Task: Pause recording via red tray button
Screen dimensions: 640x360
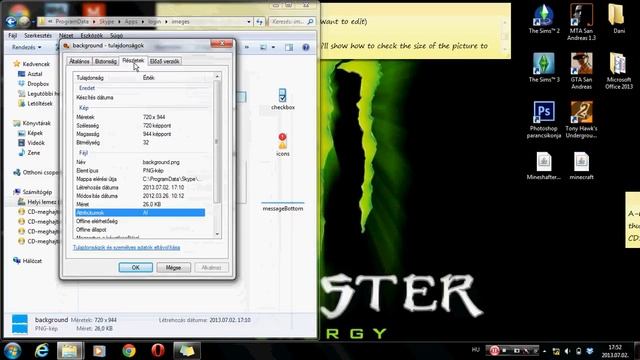Action: (x=494, y=351)
